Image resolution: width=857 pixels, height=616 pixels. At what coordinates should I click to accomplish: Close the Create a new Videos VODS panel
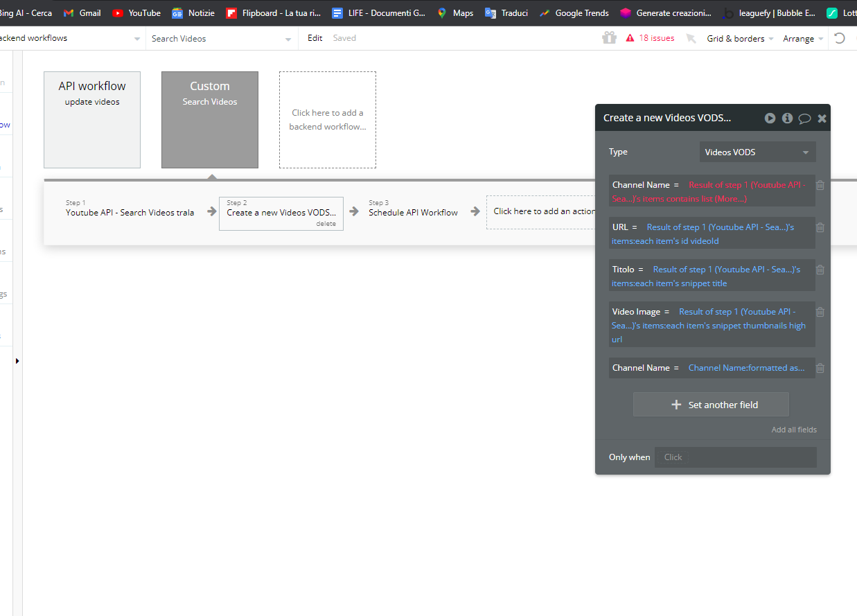point(822,118)
